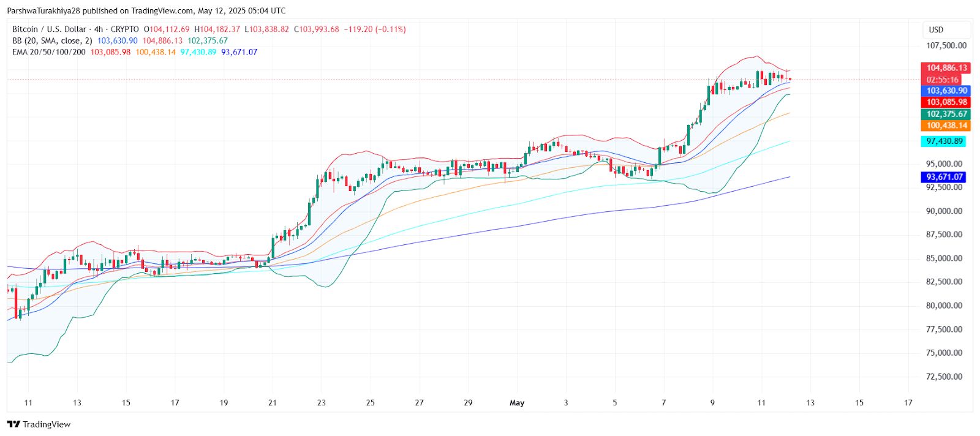Click the blue 103,630.90 BB basis label

click(x=946, y=91)
